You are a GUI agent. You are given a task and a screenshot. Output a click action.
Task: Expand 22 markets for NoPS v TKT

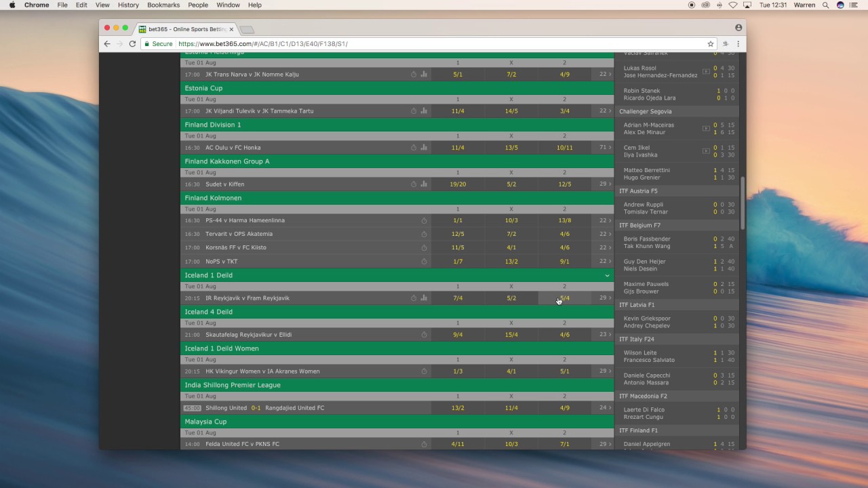pos(605,262)
